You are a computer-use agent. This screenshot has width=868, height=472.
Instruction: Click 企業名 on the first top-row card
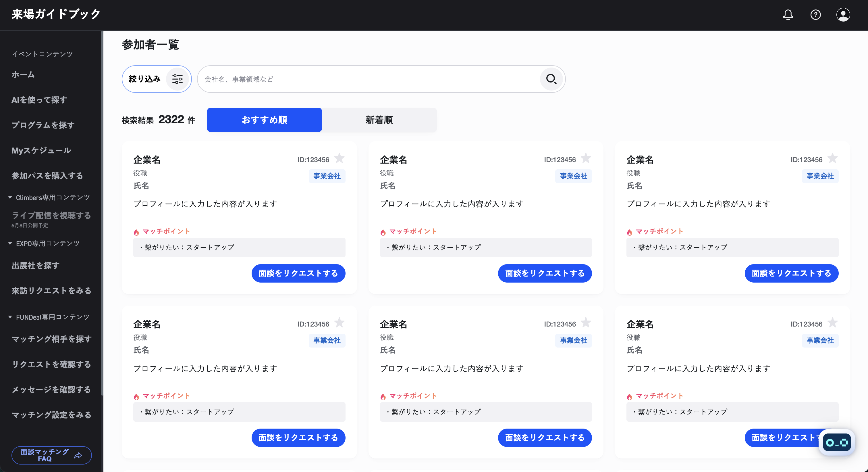click(147, 160)
